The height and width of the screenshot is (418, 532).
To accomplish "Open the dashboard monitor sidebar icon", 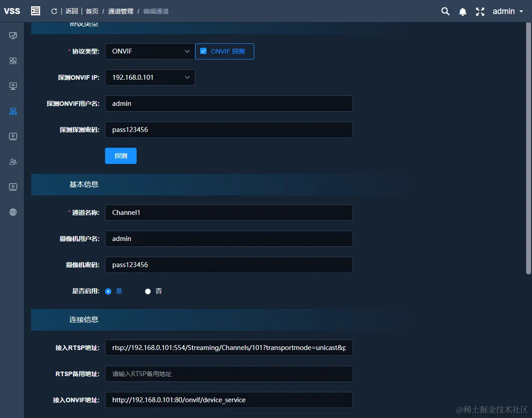I will [13, 36].
